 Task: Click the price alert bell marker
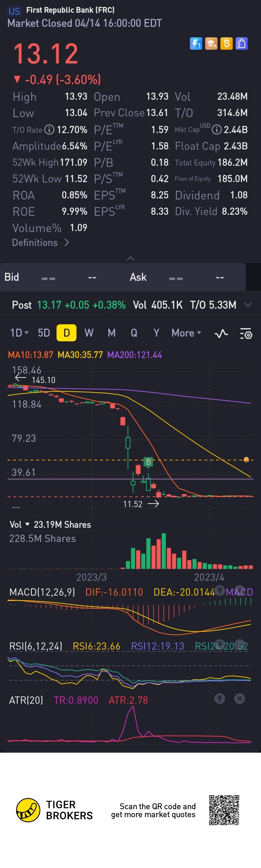(246, 460)
